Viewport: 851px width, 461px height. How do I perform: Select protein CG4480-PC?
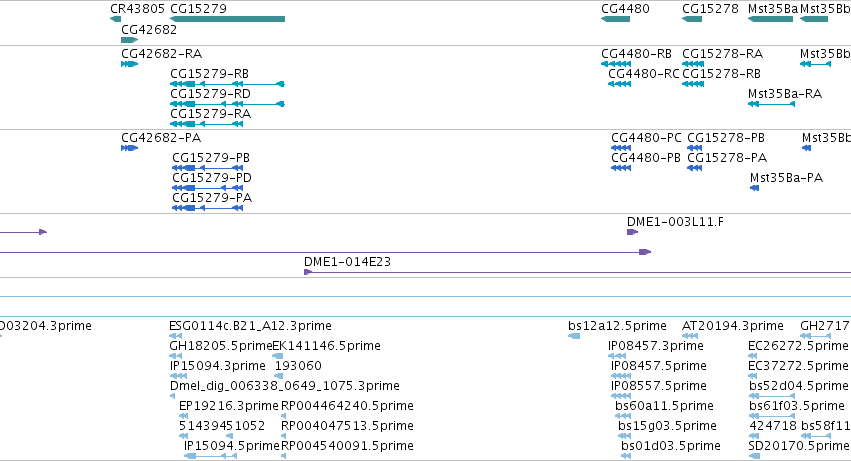click(x=646, y=138)
